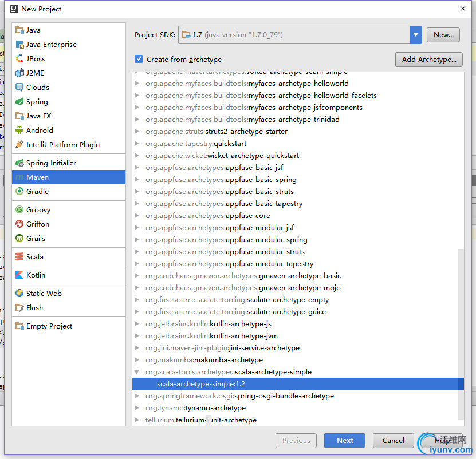Select the Spring Initializr icon
This screenshot has width=476, height=459.
click(19, 163)
